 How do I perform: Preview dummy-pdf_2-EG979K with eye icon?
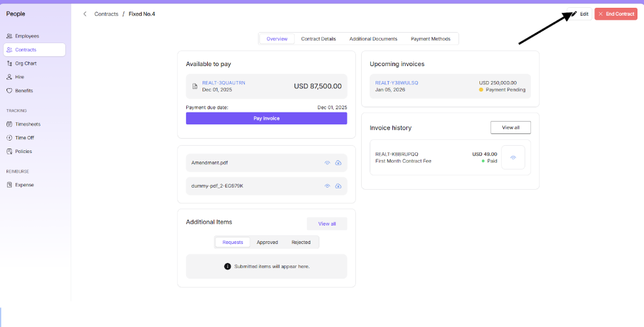click(327, 186)
